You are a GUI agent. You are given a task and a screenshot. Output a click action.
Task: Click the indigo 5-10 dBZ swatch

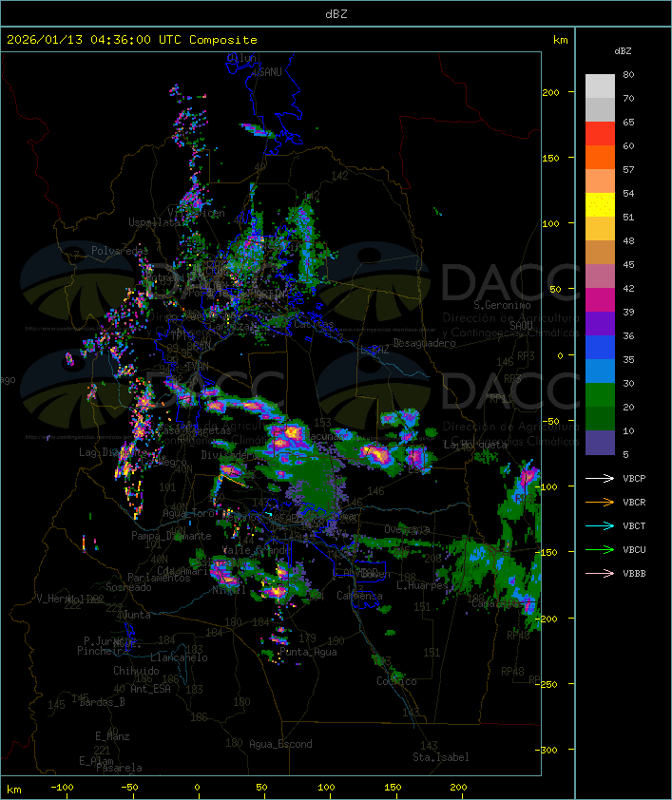point(600,443)
